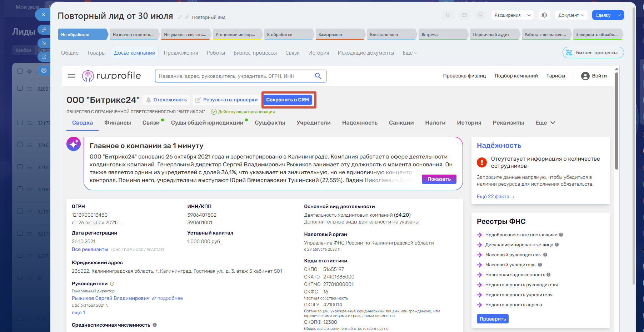644x332 pixels.
Task: Click the phone call icon in header
Action: [448, 15]
